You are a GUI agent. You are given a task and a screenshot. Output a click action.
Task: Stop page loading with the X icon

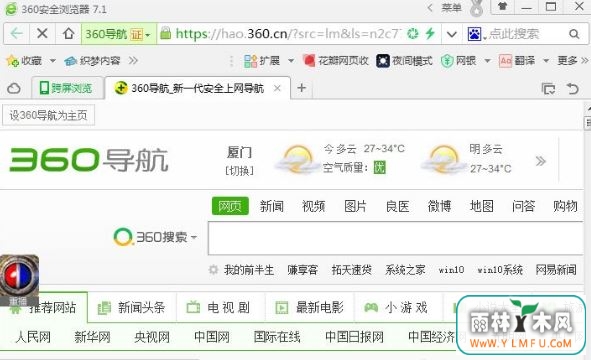(42, 34)
